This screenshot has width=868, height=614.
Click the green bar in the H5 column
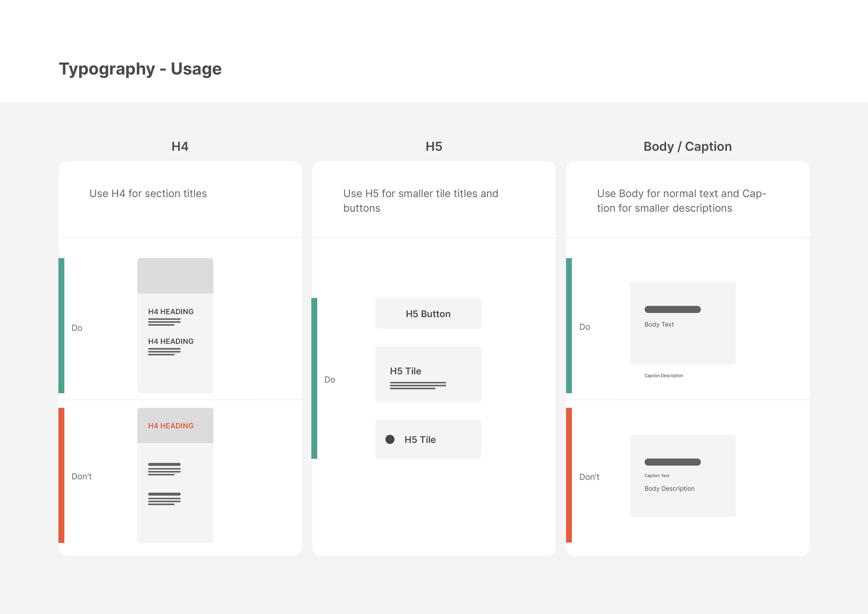[x=314, y=378]
